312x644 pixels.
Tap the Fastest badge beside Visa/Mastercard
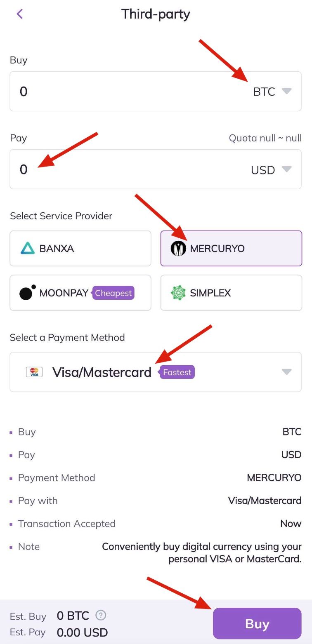pyautogui.click(x=177, y=372)
